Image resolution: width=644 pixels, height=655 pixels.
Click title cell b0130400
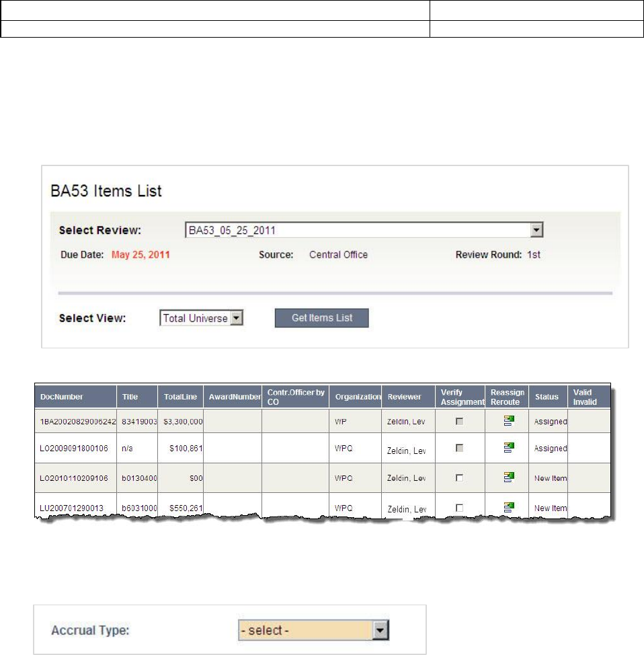(139, 478)
